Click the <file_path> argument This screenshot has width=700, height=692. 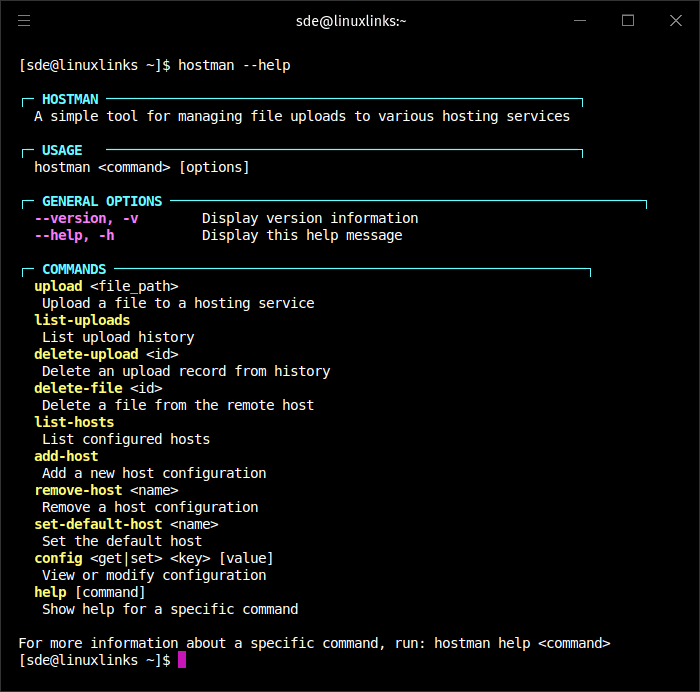tap(134, 286)
